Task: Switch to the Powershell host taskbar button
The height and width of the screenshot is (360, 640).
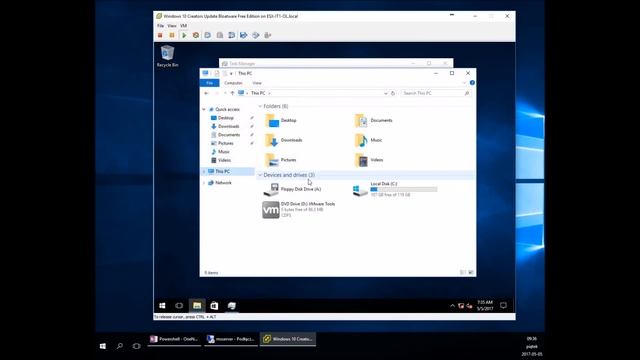Action: coord(174,339)
